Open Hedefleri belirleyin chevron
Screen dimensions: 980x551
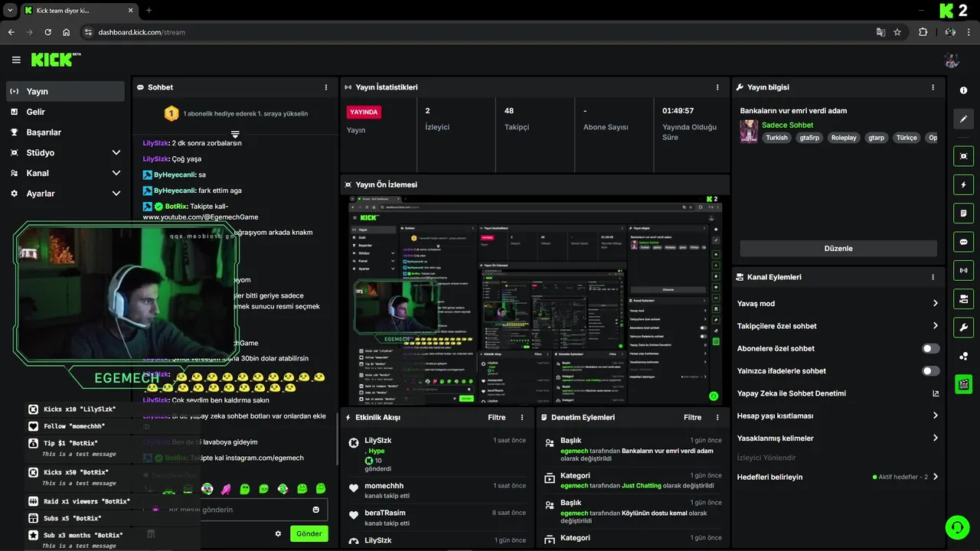point(935,477)
